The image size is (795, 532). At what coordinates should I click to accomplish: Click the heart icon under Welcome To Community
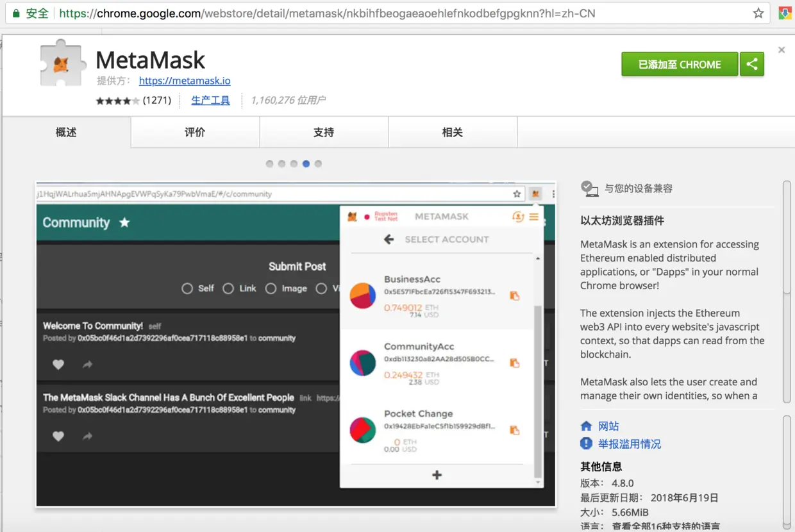58,364
